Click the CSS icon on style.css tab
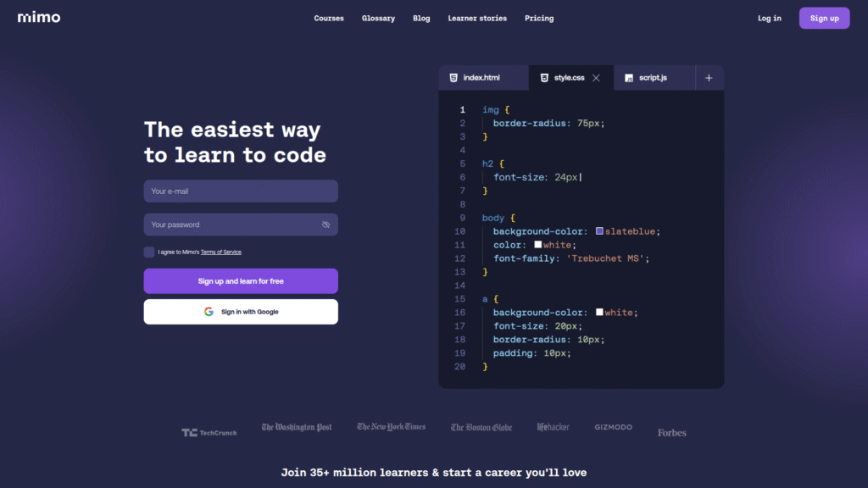This screenshot has width=868, height=488. point(544,77)
